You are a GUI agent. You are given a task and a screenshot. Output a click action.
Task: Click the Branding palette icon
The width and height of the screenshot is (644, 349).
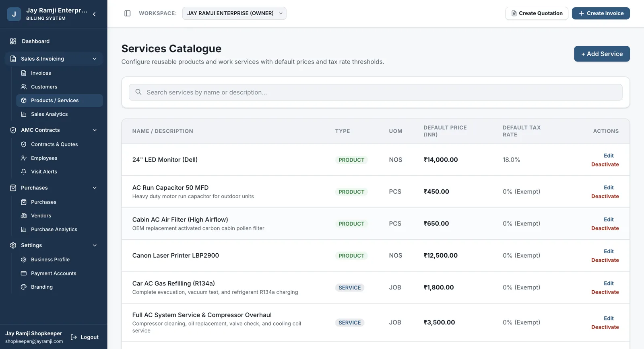tap(24, 287)
